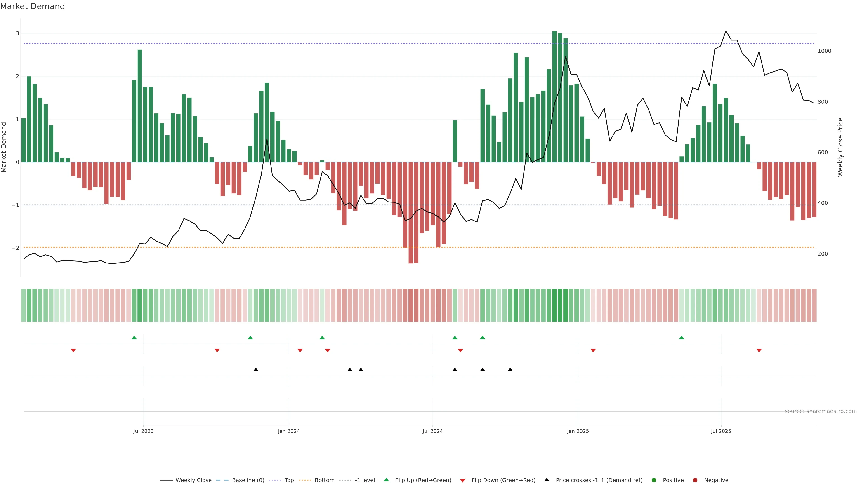This screenshot has height=488, width=868.
Task: Hide the Top dotted line via legend
Action: pyautogui.click(x=289, y=480)
